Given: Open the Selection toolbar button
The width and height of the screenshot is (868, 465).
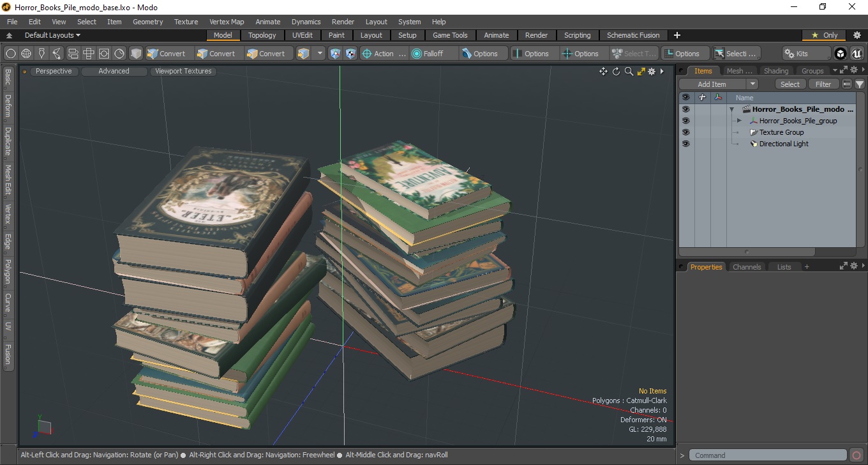Looking at the screenshot, I should [x=737, y=54].
